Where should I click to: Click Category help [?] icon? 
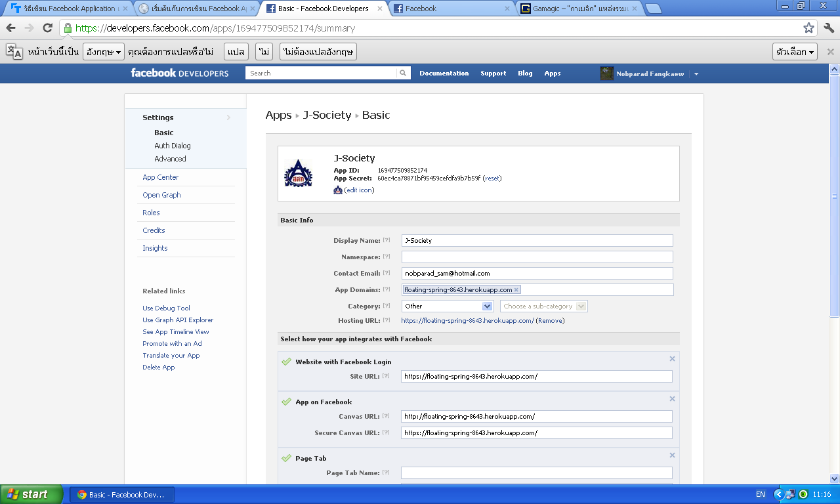pyautogui.click(x=387, y=306)
